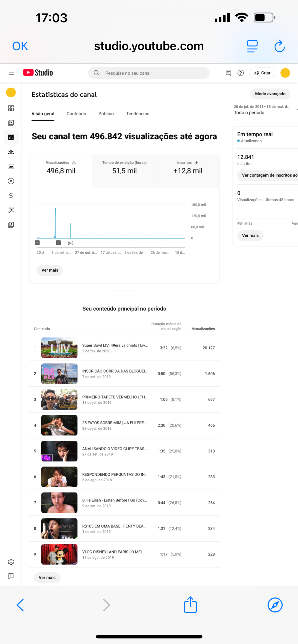Select the Analytics bar chart sidebar icon
The image size is (298, 644).
(11, 137)
